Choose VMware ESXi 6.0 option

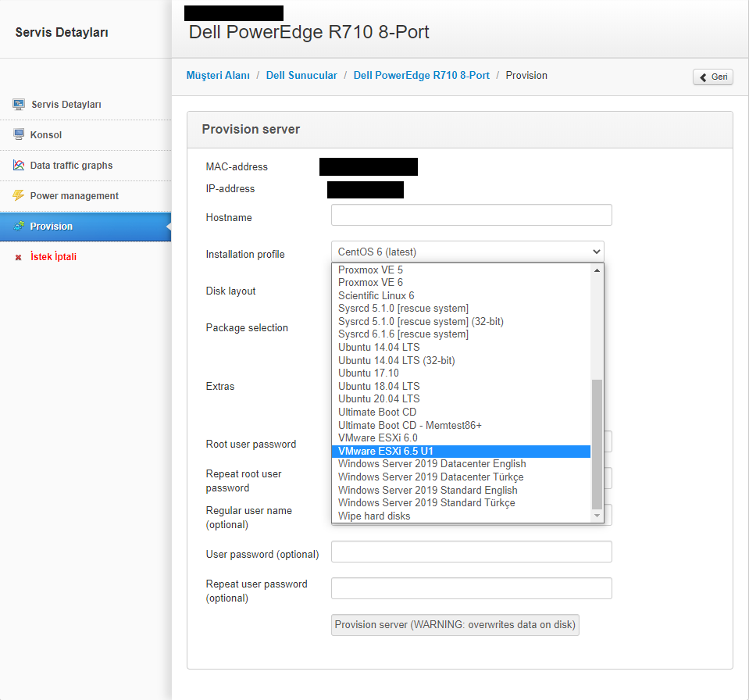coord(461,437)
